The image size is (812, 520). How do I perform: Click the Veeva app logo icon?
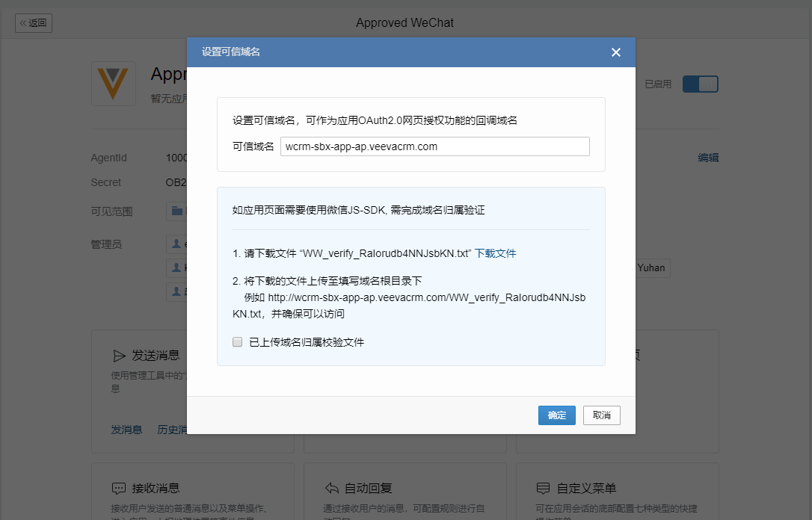[114, 83]
